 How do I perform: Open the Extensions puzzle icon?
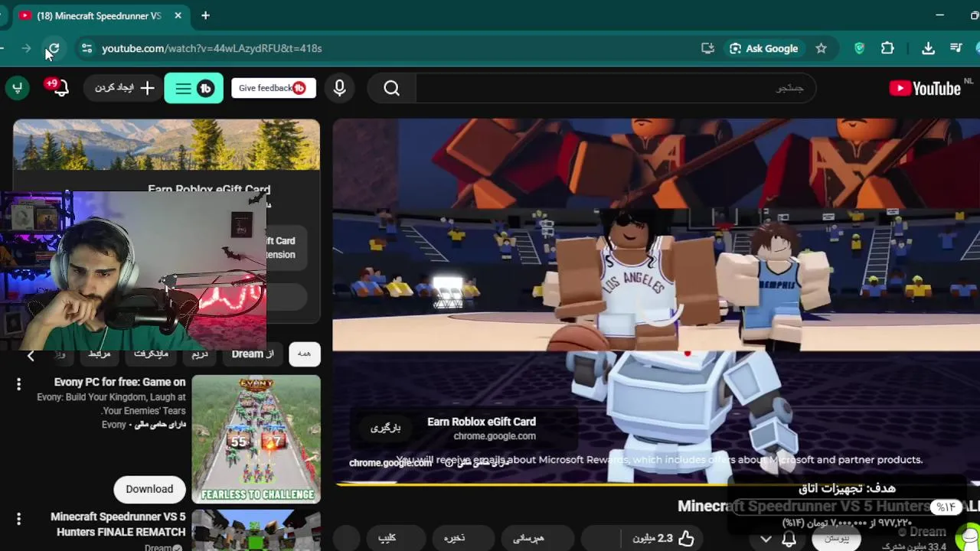pos(887,48)
